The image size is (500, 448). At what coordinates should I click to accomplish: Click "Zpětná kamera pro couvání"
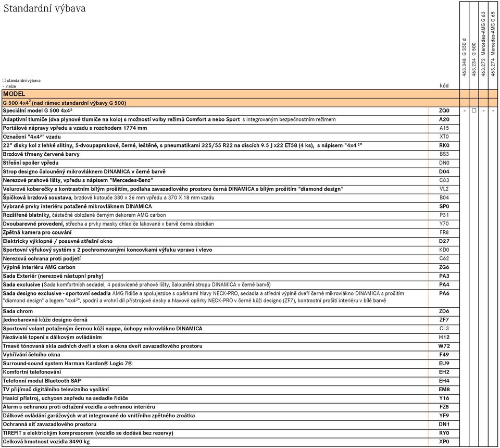[37, 232]
